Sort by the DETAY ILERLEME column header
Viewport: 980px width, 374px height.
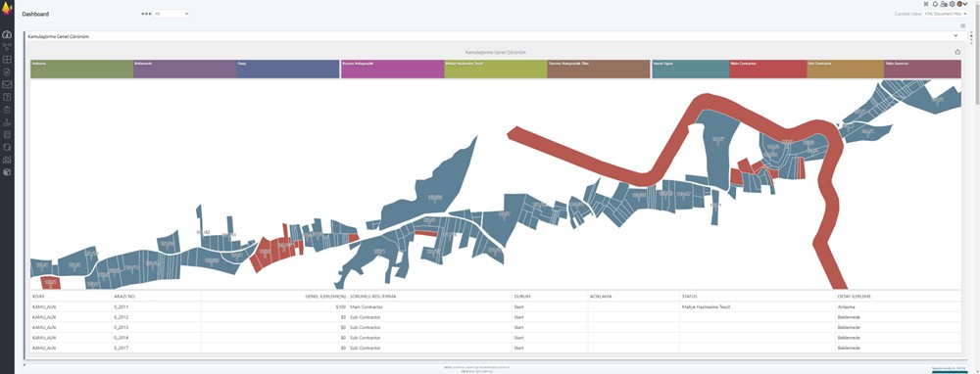(898, 297)
